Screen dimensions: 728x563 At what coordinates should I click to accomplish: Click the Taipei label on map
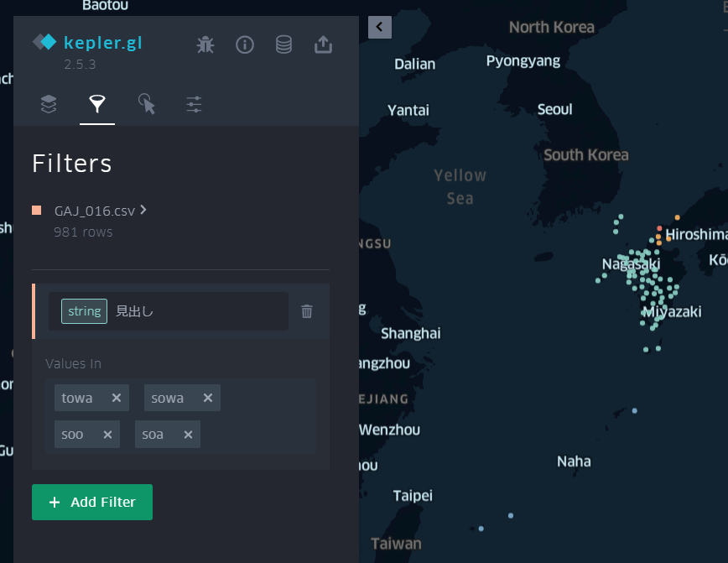413,496
